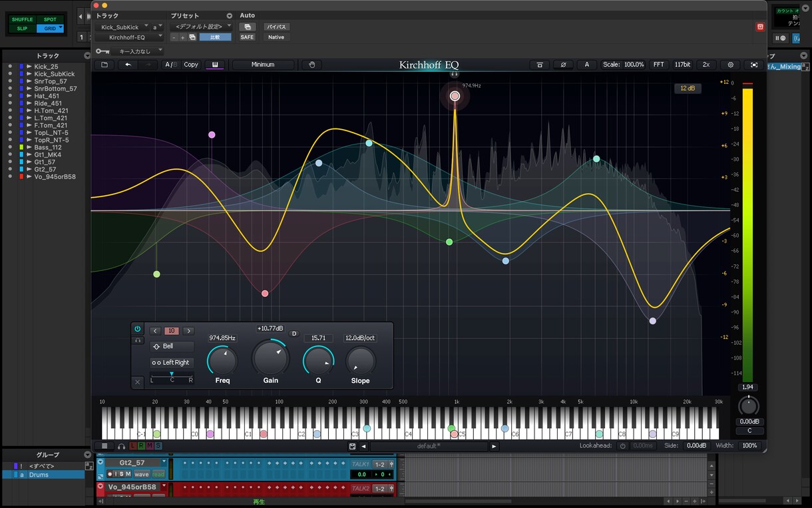Click the Copy button
The height and width of the screenshot is (508, 812).
tap(191, 65)
